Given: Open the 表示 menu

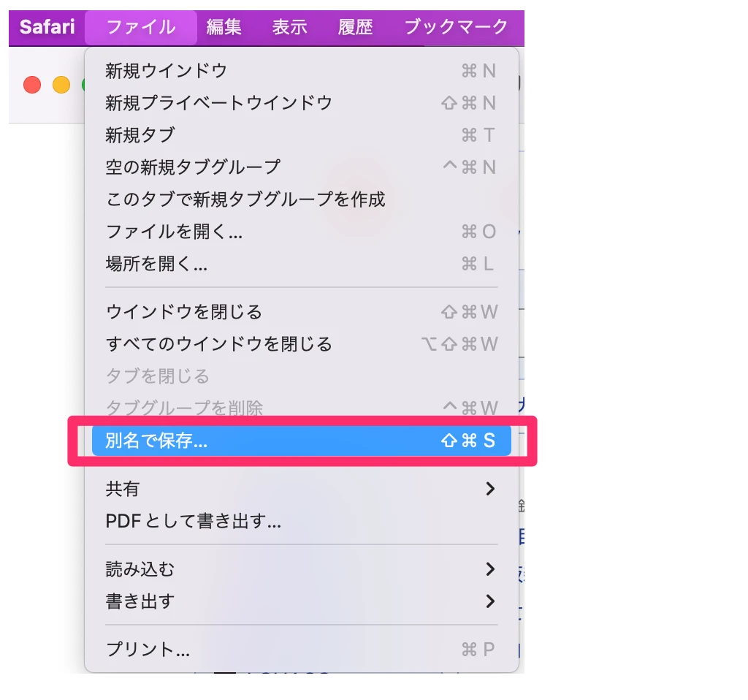Looking at the screenshot, I should tap(289, 27).
